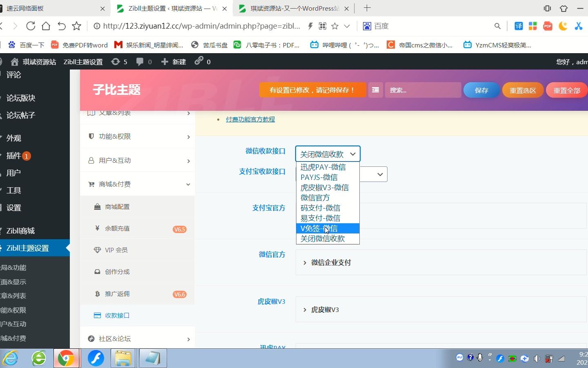Go to browser home page icon
588x368 pixels.
[46, 26]
